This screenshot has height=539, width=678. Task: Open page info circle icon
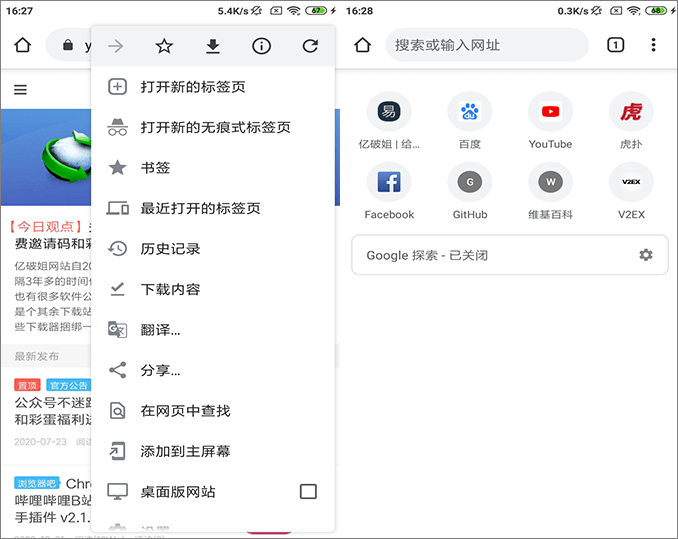pyautogui.click(x=261, y=46)
